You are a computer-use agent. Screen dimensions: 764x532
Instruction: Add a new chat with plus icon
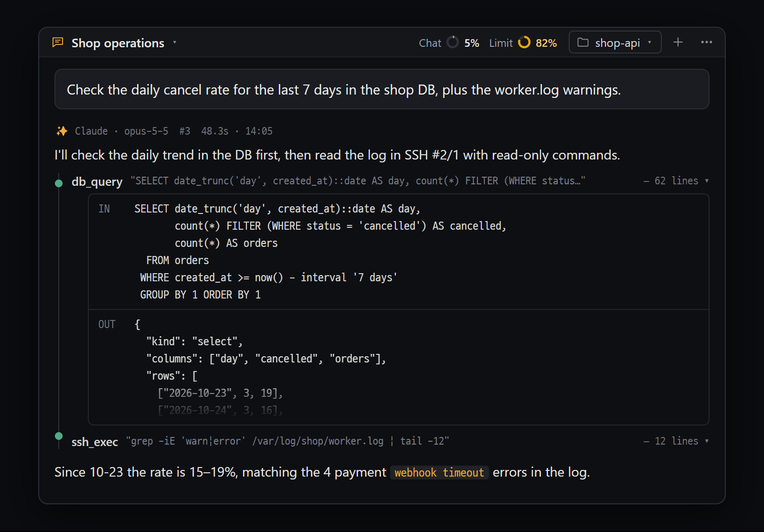click(x=678, y=43)
